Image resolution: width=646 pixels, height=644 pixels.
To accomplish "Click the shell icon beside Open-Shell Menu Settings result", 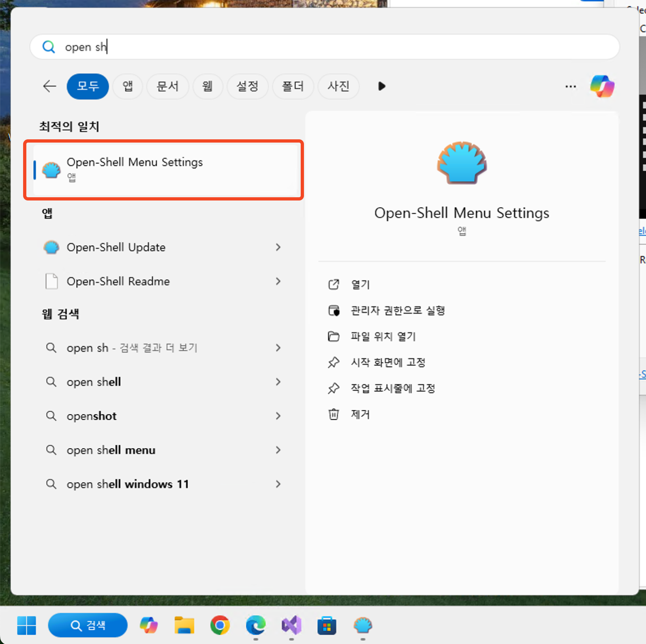I will tap(51, 170).
